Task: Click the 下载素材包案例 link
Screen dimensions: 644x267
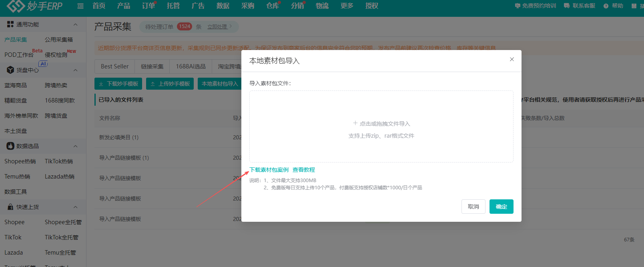Action: 269,170
